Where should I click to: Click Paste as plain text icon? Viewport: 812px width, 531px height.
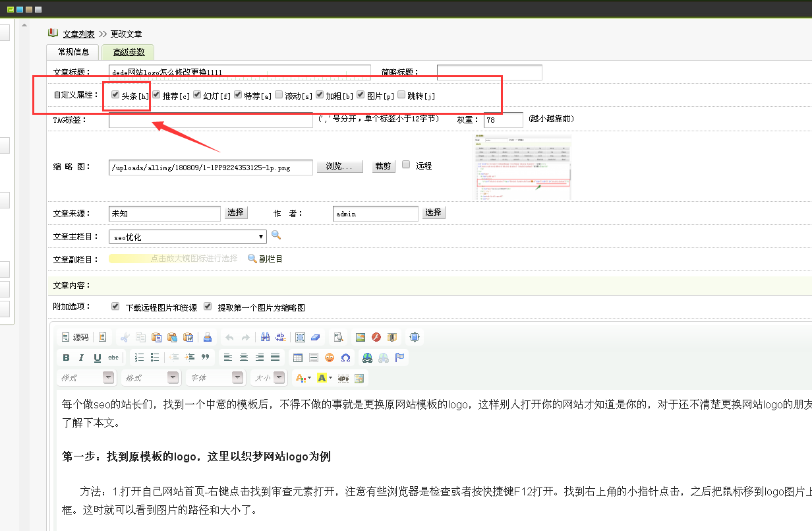173,337
